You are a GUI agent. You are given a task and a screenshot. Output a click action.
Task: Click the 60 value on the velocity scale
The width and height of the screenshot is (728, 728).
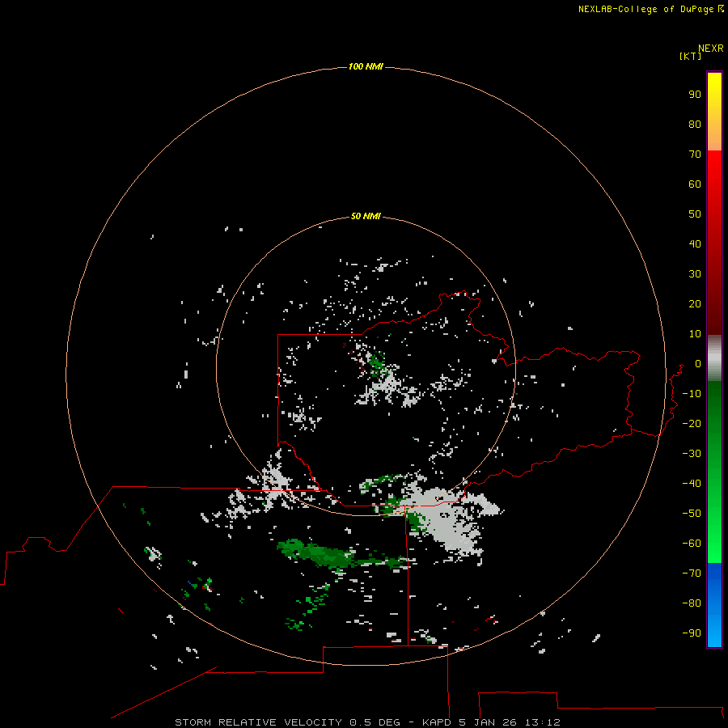[695, 184]
